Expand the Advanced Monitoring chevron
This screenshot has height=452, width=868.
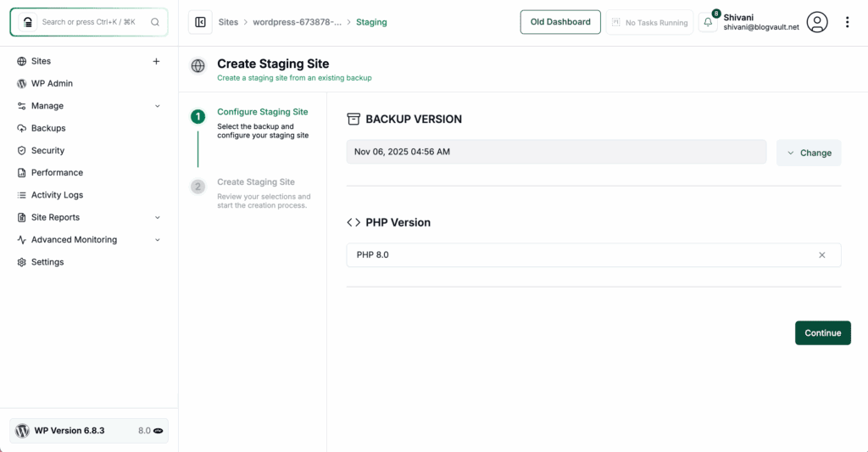[157, 240]
